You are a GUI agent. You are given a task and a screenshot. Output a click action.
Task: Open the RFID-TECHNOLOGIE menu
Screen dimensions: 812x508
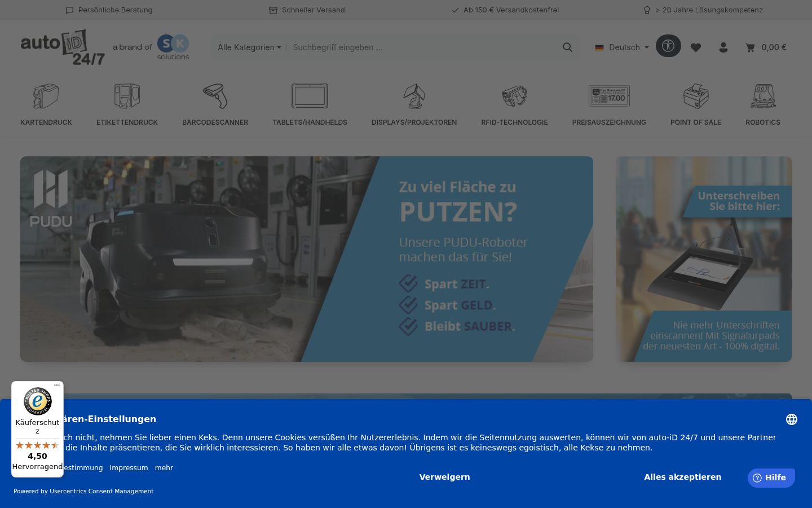click(x=514, y=122)
